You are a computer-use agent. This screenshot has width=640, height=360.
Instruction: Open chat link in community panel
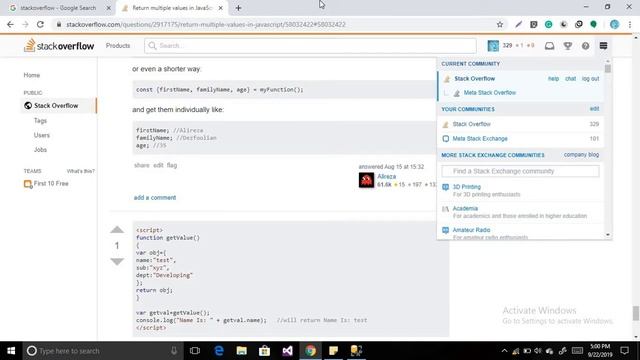point(571,78)
